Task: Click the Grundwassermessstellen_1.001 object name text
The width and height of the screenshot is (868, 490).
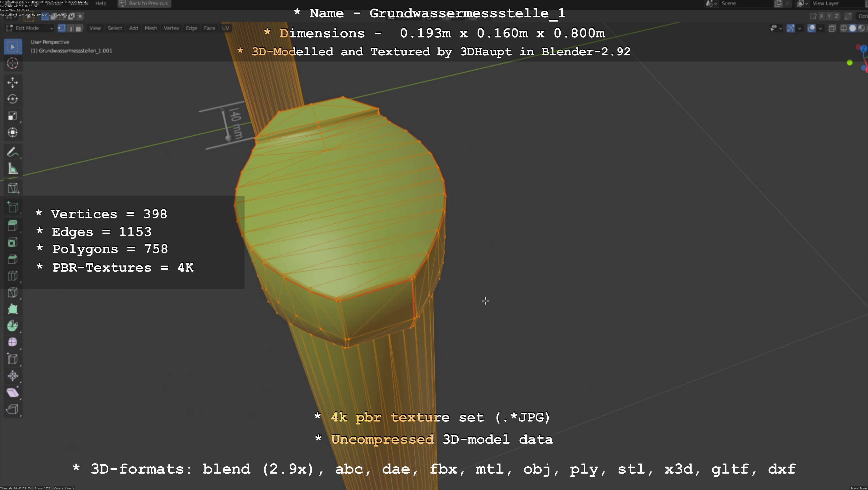Action: [76, 51]
